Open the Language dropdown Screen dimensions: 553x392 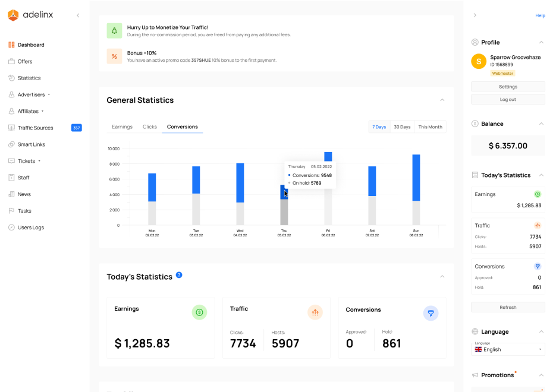508,349
